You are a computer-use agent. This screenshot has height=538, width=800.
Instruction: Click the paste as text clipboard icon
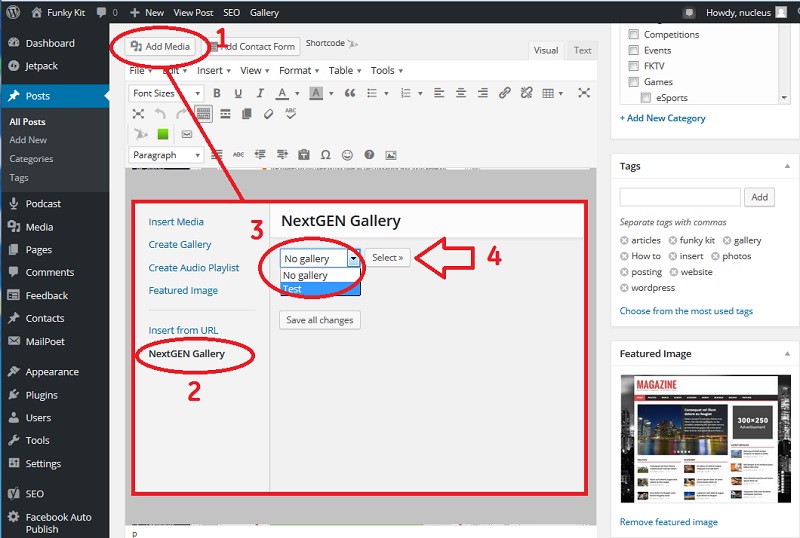click(304, 155)
